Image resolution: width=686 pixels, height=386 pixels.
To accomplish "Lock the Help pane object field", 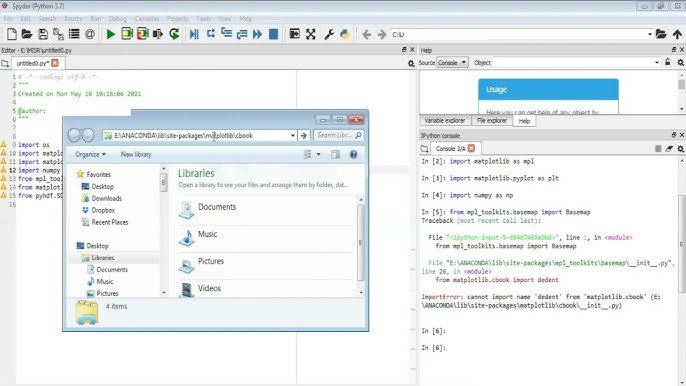I will pos(668,63).
